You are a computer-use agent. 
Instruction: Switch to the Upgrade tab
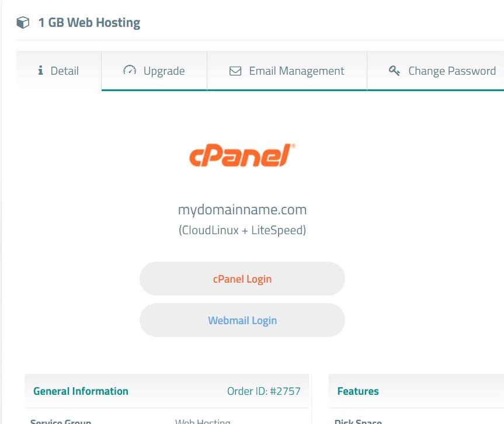click(154, 71)
